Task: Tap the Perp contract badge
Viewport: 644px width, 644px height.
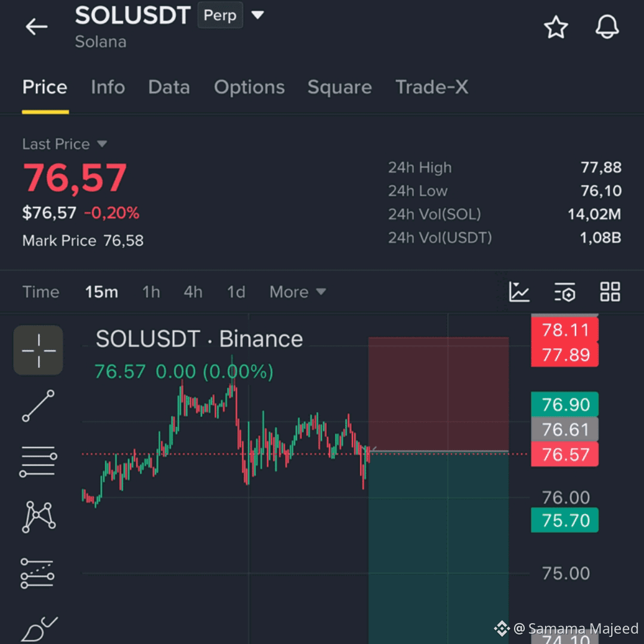Action: click(x=220, y=15)
